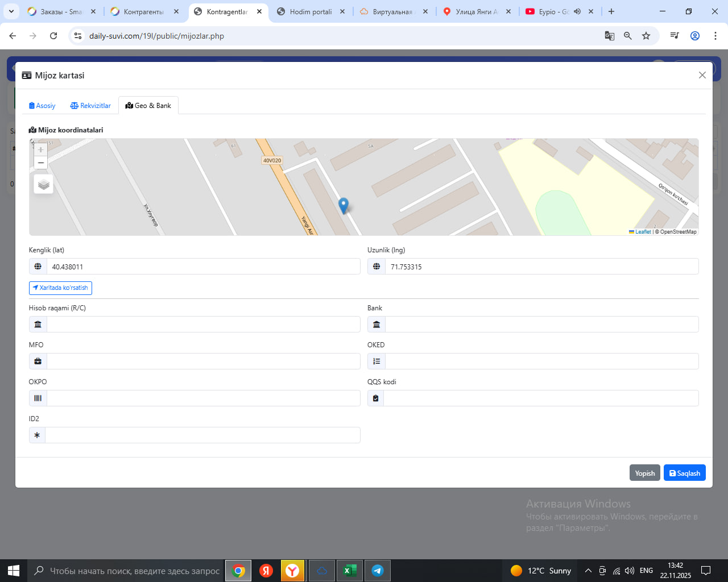Screen dimensions: 728x582
Task: Click the Yopish button
Action: click(644, 473)
